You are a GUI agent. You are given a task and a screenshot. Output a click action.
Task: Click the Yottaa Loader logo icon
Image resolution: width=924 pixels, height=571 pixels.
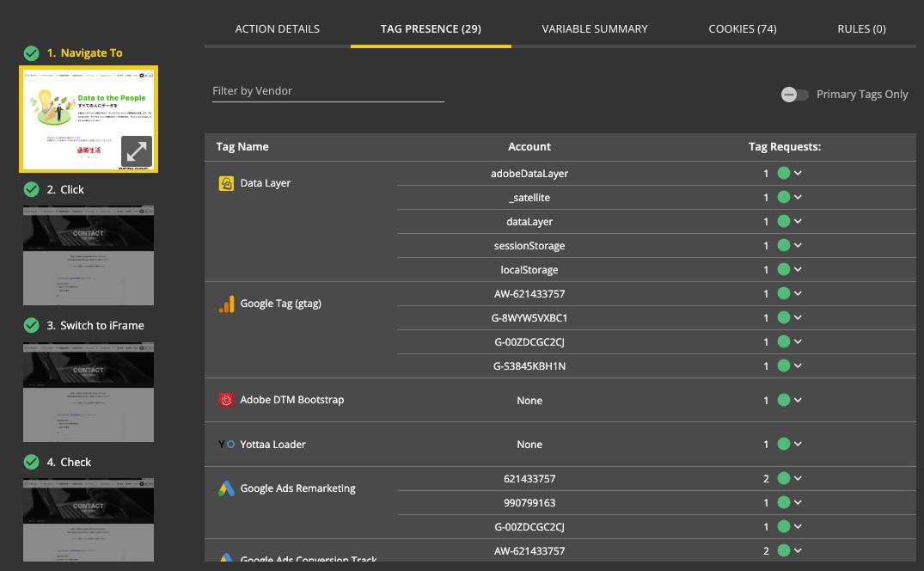coord(226,445)
